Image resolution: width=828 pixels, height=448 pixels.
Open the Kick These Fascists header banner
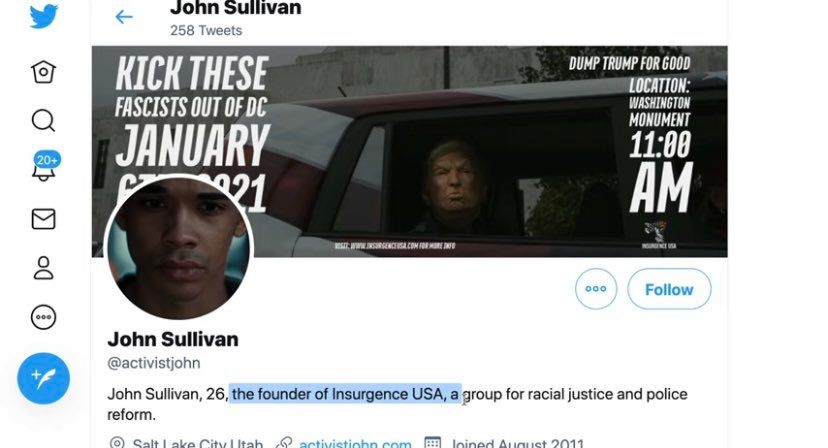tap(410, 152)
